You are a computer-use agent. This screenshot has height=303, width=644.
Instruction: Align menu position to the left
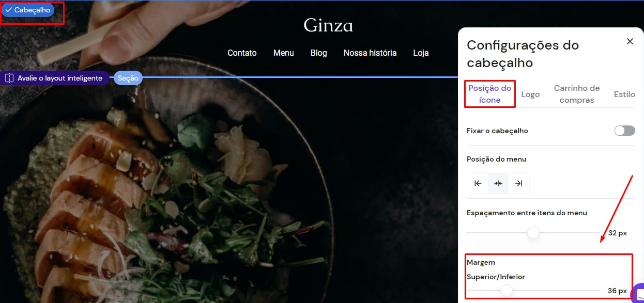click(478, 183)
